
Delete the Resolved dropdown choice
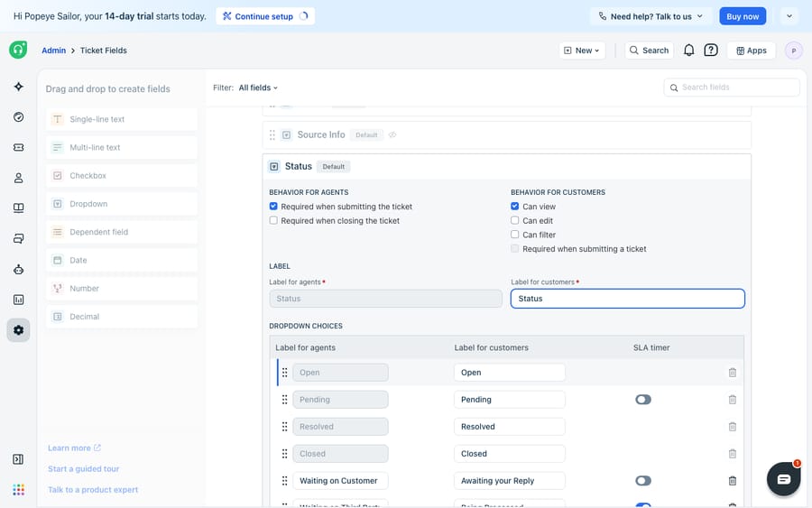pos(733,427)
